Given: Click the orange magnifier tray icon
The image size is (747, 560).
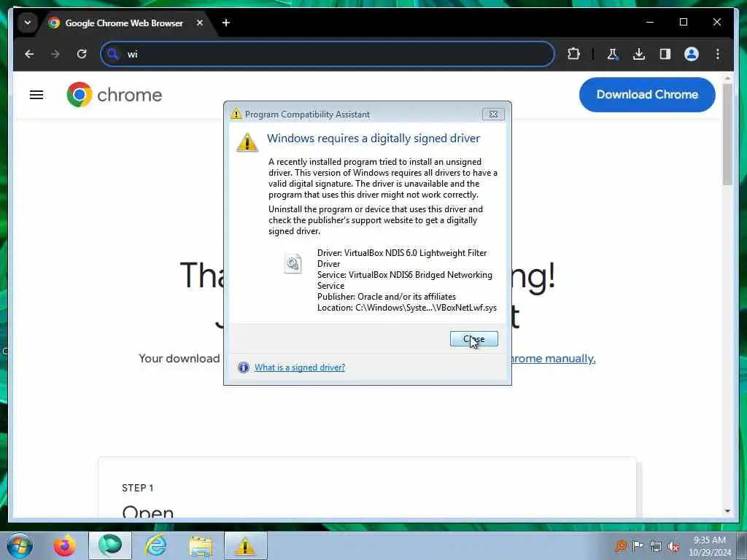Looking at the screenshot, I should pyautogui.click(x=620, y=545).
